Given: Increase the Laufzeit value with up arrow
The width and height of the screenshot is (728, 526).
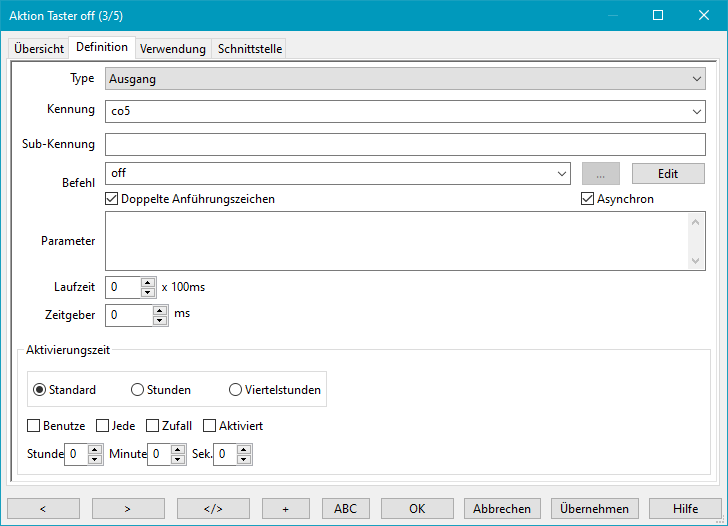Looking at the screenshot, I should coord(148,282).
